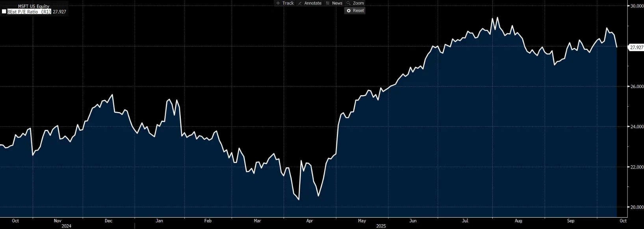Viewport: 644px width, 229px height.
Task: Click the 2025 year label on time axis
Action: (x=381, y=226)
